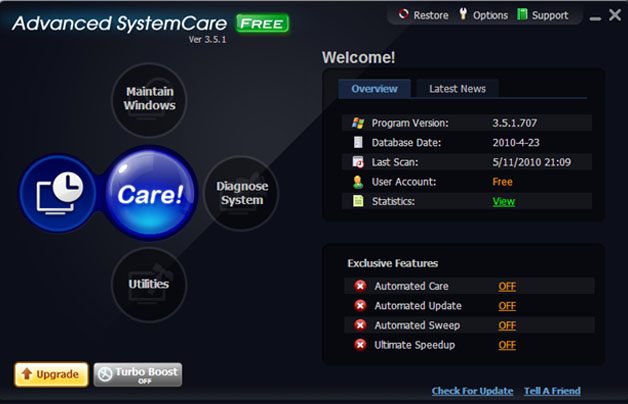Toggle Automated Sweep OFF link

(x=507, y=326)
